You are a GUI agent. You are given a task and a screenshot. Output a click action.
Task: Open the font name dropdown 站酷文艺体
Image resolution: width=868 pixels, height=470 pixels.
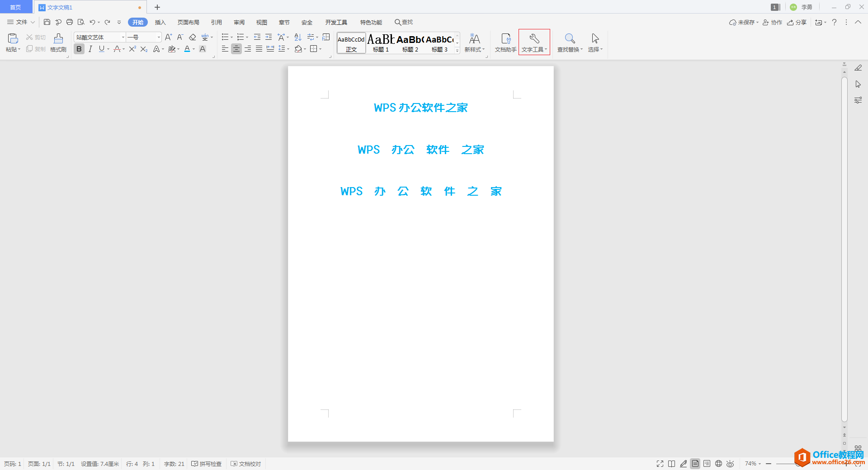point(123,37)
